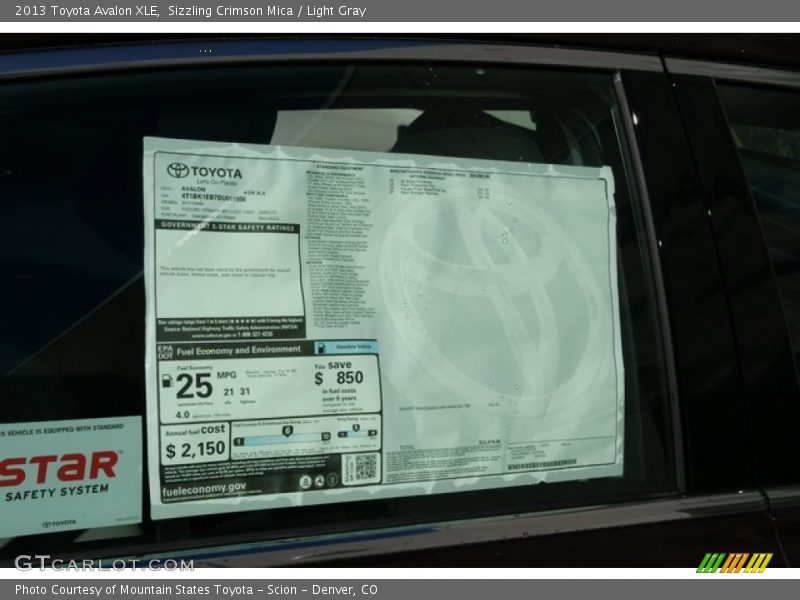Viewport: 800px width, 600px height.
Task: Click the fuel economy and greenhouse gas rating slider
Action: click(x=284, y=437)
